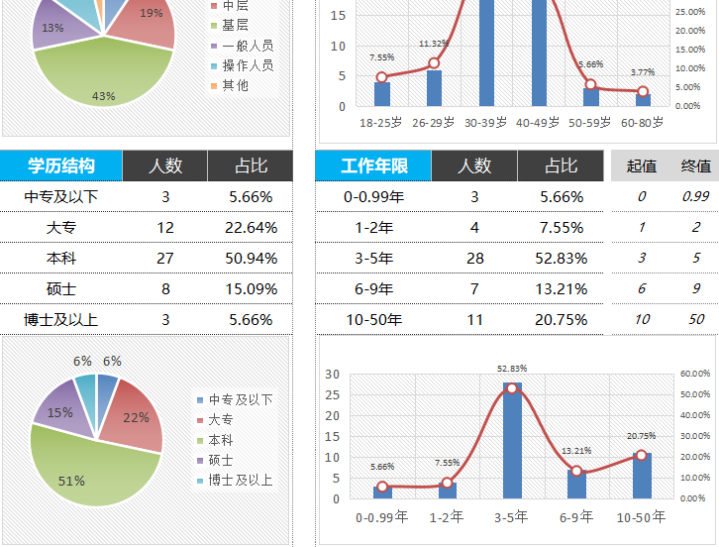The image size is (719, 547).
Task: Select the purple 15% pie slice
Action: coord(62,413)
